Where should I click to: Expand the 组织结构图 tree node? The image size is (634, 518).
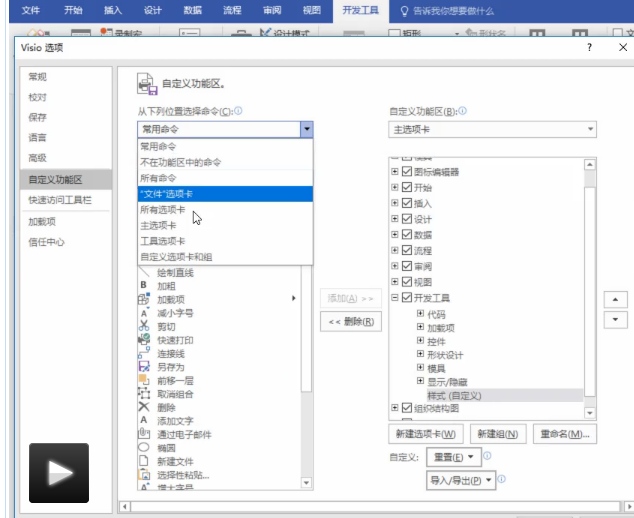(395, 408)
